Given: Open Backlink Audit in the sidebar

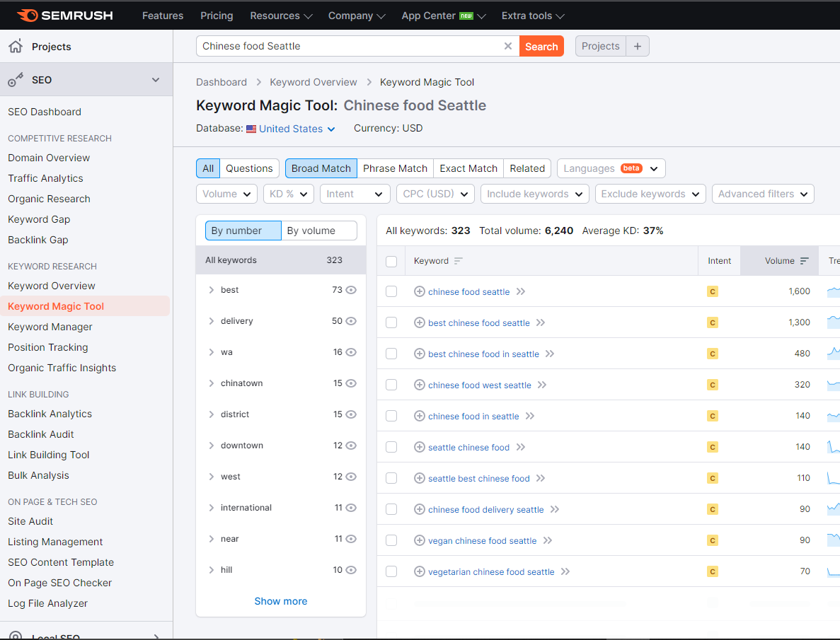Looking at the screenshot, I should (41, 434).
